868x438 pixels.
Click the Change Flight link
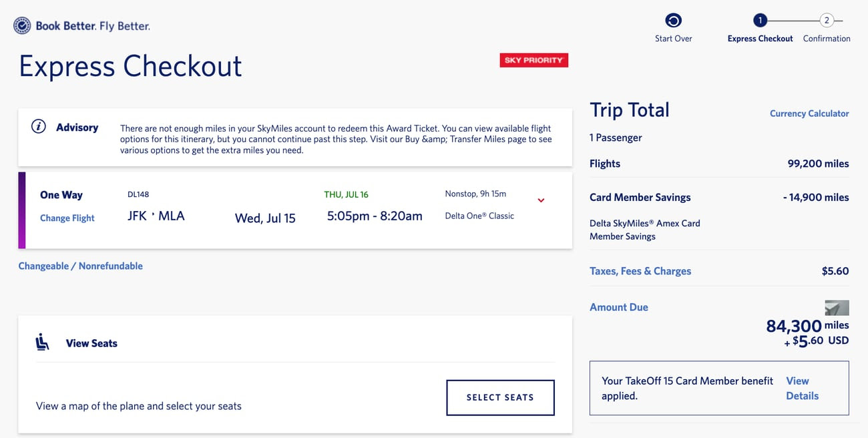[67, 218]
